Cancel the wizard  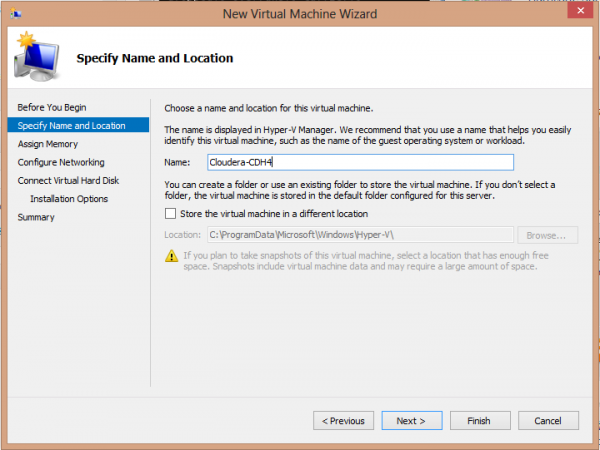pos(548,421)
